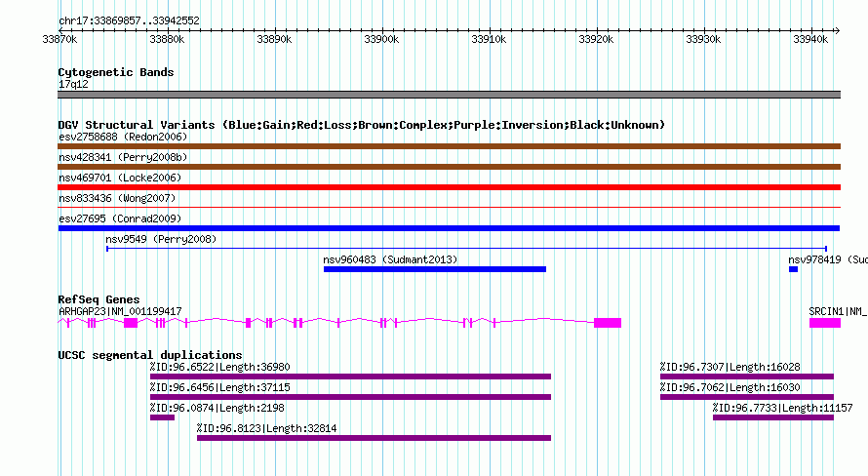Select the large ARHGAP23 last exon block
Screen dimensions: 868x476
[x=608, y=323]
